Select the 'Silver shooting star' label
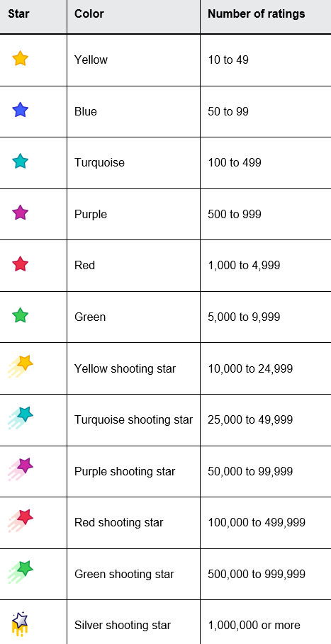The width and height of the screenshot is (331, 644). [123, 625]
